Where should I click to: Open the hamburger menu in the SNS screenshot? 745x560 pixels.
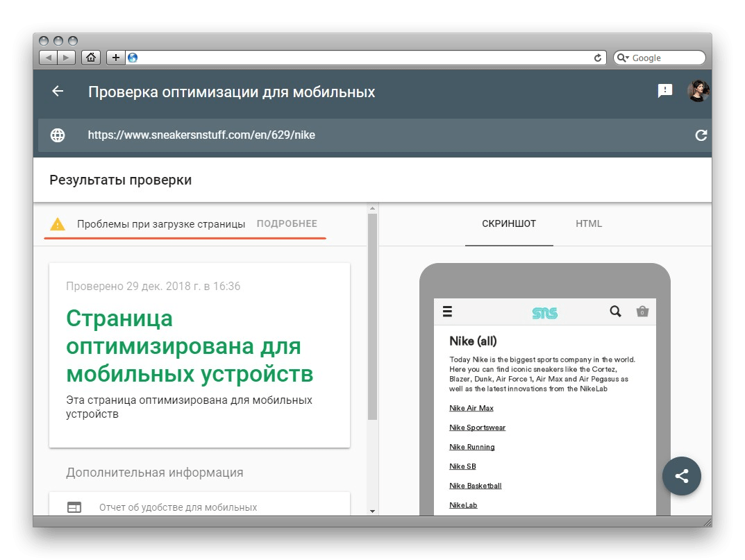coord(448,312)
